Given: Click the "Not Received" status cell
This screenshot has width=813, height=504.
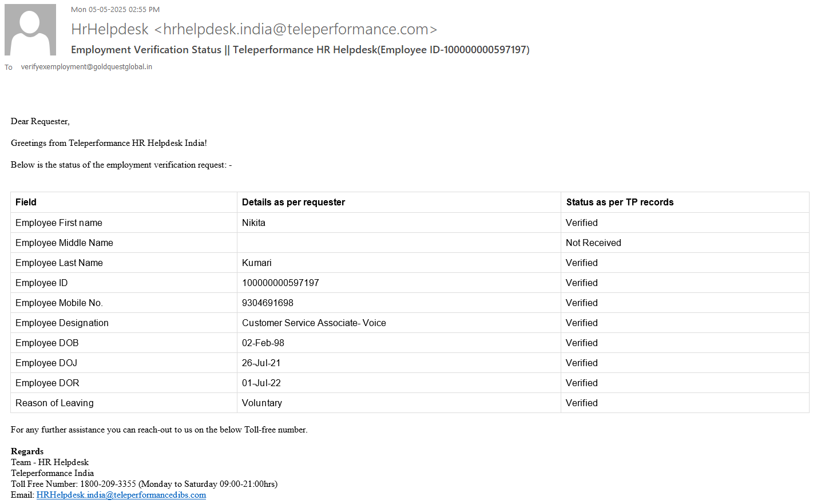Looking at the screenshot, I should [x=593, y=243].
